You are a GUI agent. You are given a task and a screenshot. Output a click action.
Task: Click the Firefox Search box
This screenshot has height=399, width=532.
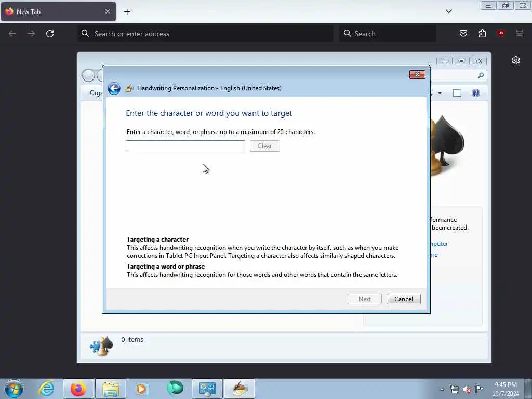coord(388,34)
